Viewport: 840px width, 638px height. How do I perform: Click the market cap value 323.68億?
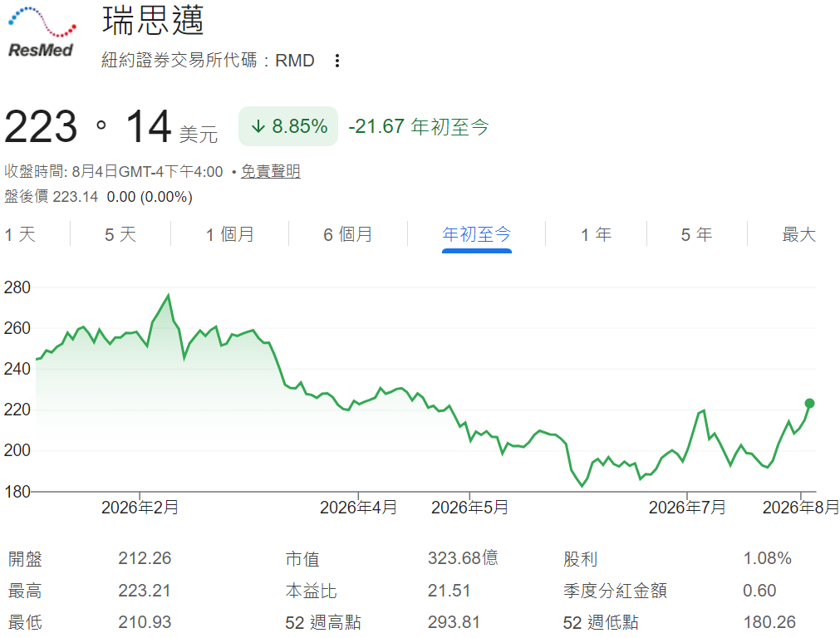(x=463, y=558)
